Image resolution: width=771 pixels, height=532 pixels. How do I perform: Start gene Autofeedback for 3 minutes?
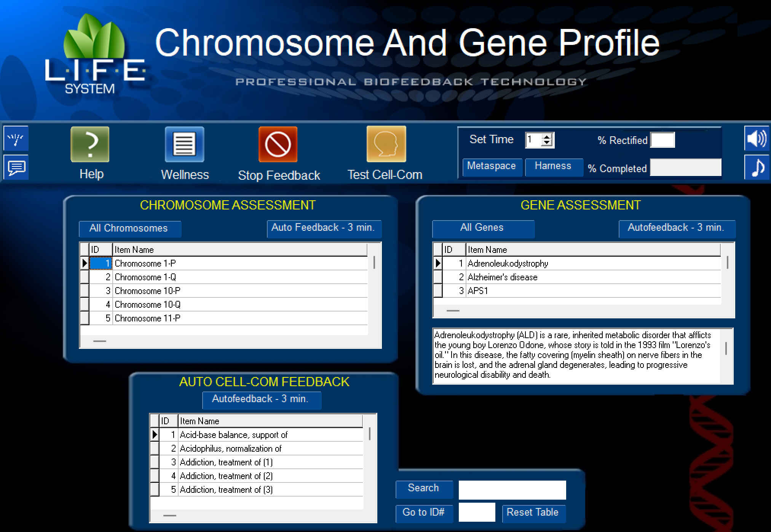(x=677, y=228)
